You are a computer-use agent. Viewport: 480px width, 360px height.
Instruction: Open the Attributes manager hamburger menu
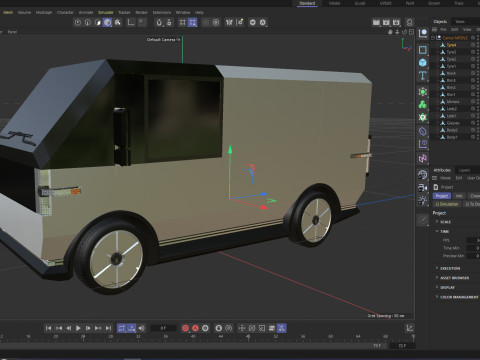click(x=435, y=178)
